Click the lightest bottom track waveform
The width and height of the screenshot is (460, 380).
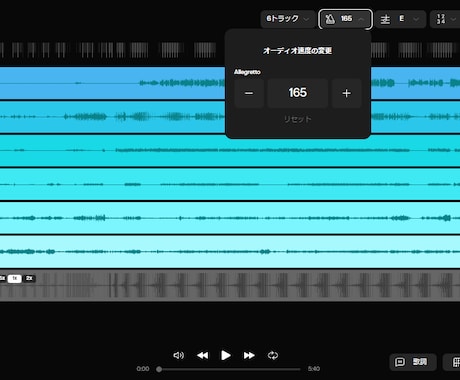click(x=230, y=252)
